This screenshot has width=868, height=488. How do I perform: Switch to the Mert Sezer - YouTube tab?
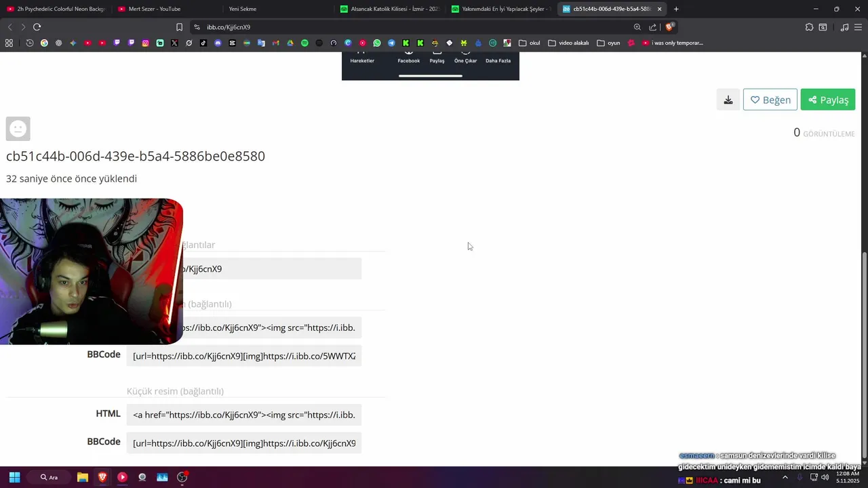(x=166, y=9)
